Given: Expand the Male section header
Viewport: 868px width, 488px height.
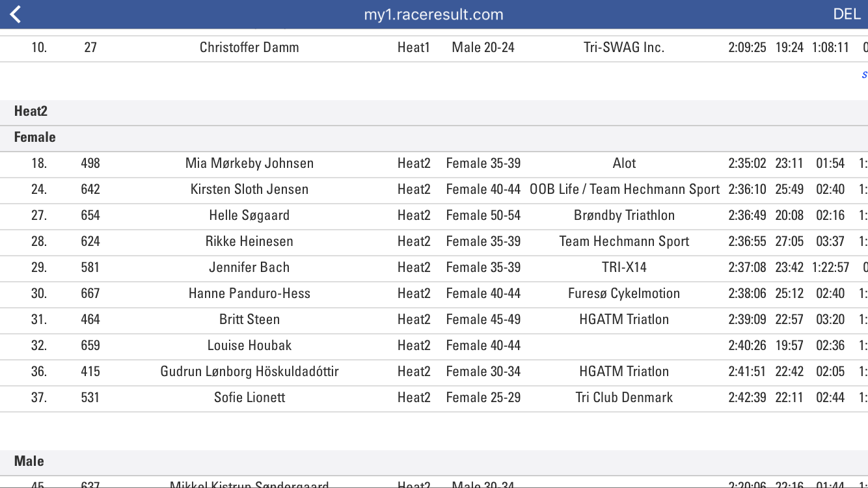Looking at the screenshot, I should [x=29, y=461].
